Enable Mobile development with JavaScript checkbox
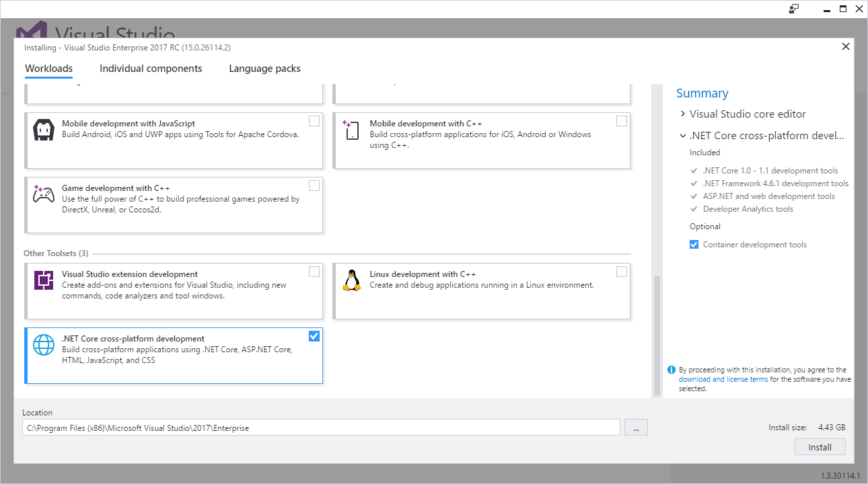The image size is (868, 484). point(314,121)
